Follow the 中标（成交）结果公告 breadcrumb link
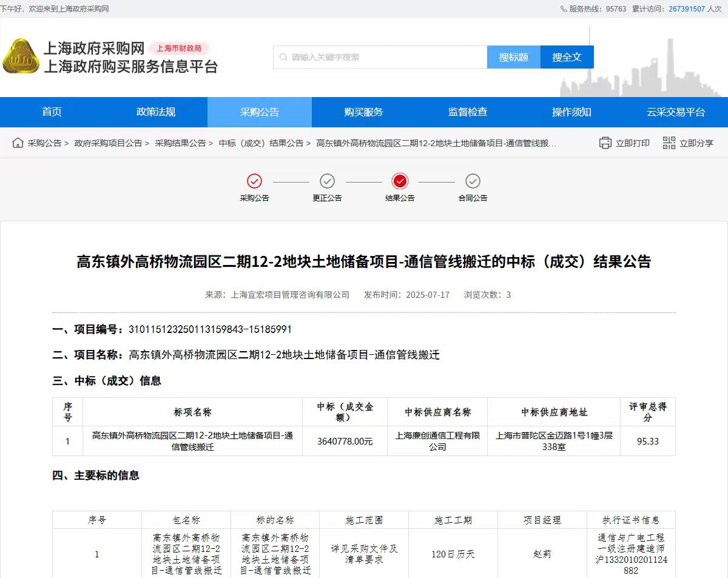 click(261, 143)
